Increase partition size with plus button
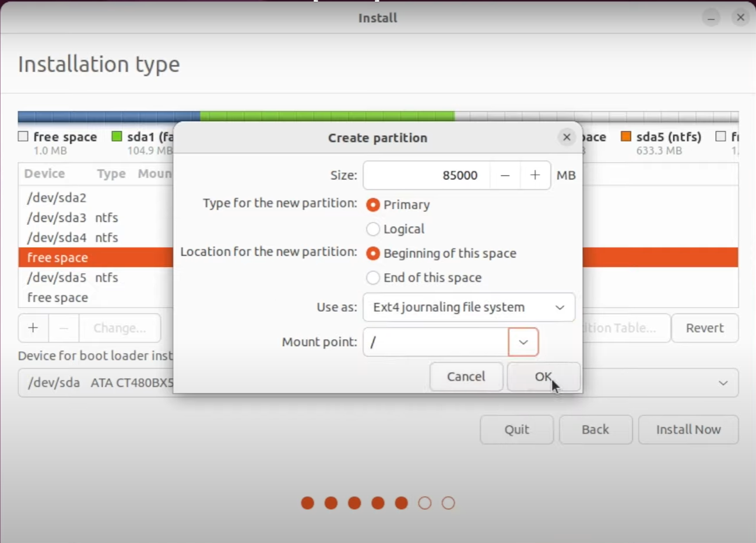The height and width of the screenshot is (543, 756). coord(535,175)
